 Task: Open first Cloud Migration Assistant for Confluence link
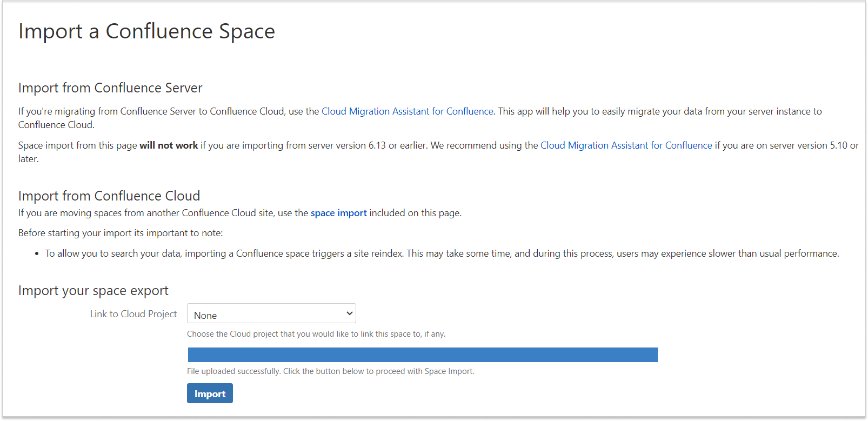point(407,111)
